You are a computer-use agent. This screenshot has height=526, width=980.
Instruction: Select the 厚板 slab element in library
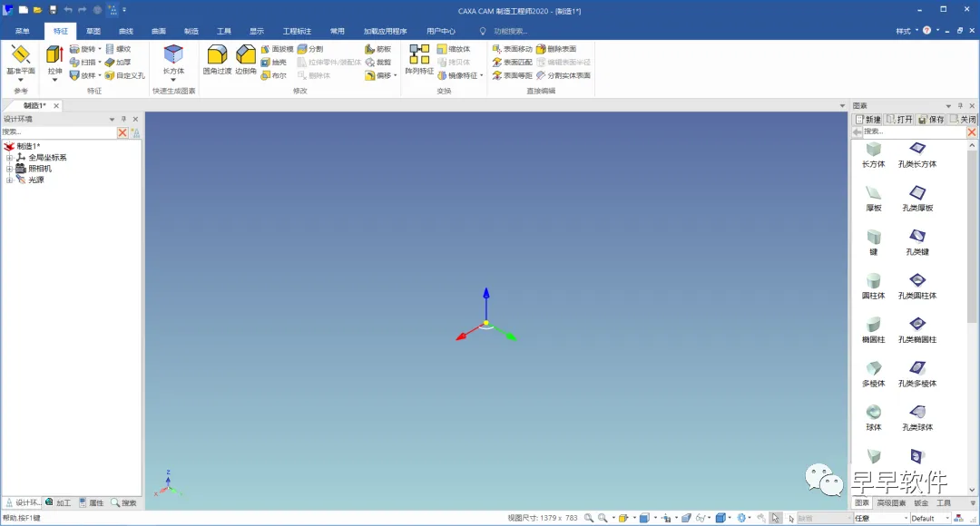(x=873, y=198)
